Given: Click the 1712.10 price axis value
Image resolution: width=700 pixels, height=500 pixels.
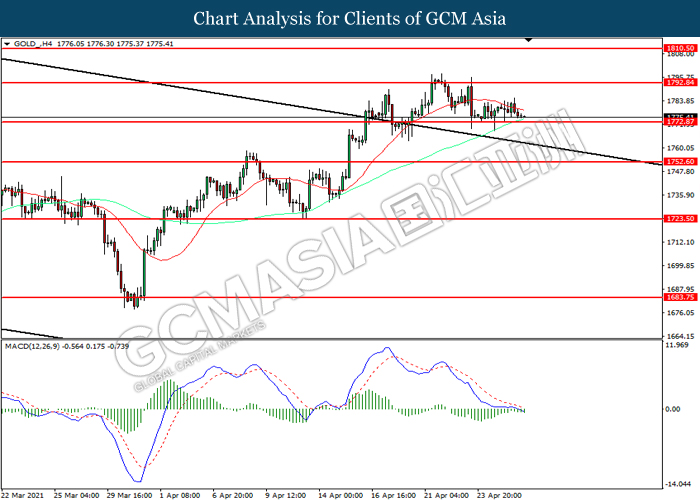Looking at the screenshot, I should (x=680, y=242).
